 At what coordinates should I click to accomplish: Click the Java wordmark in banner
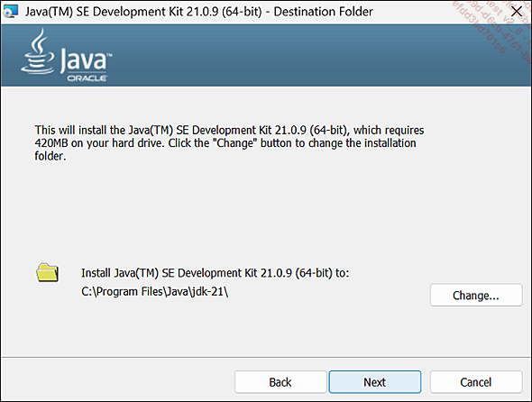(84, 60)
